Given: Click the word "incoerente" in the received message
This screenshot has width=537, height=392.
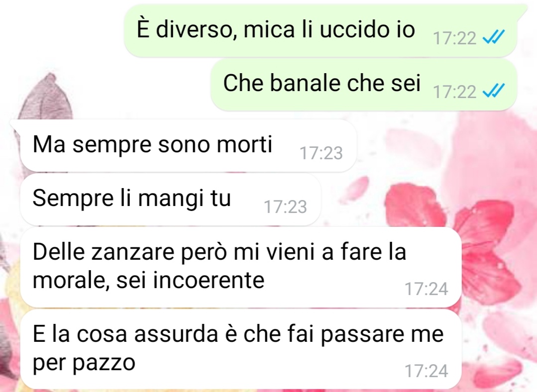Looking at the screenshot, I should 209,281.
